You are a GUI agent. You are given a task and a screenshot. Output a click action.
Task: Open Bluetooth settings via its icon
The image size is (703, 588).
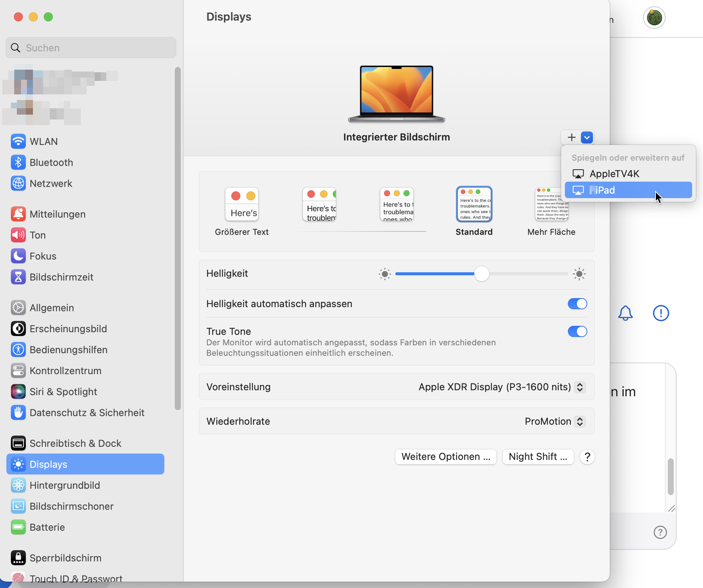pos(18,163)
